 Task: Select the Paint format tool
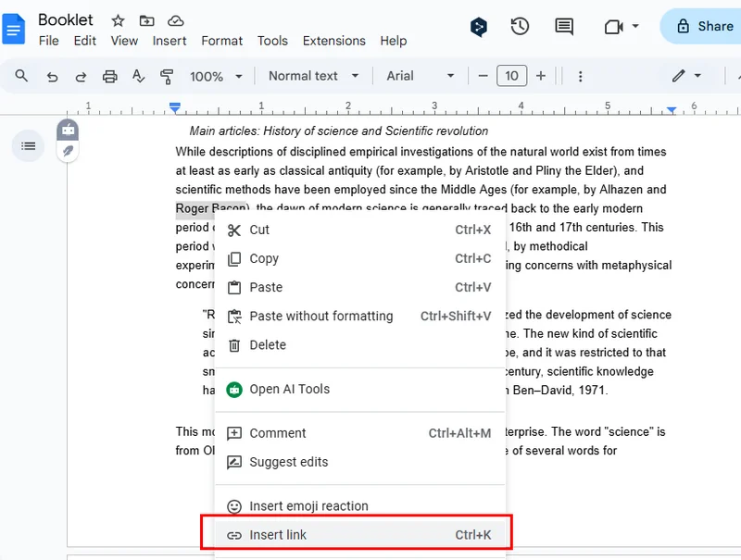[x=166, y=76]
